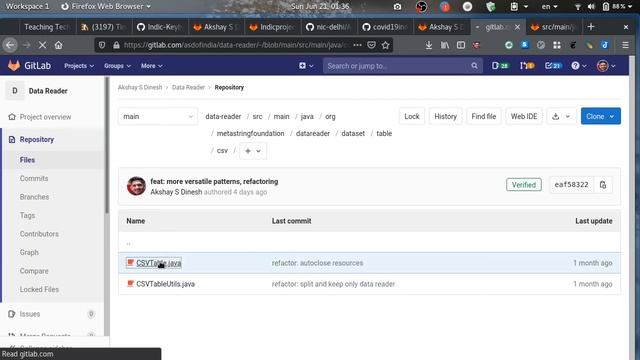640x360 pixels.
Task: Open Issues in the sidebar
Action: (30, 314)
